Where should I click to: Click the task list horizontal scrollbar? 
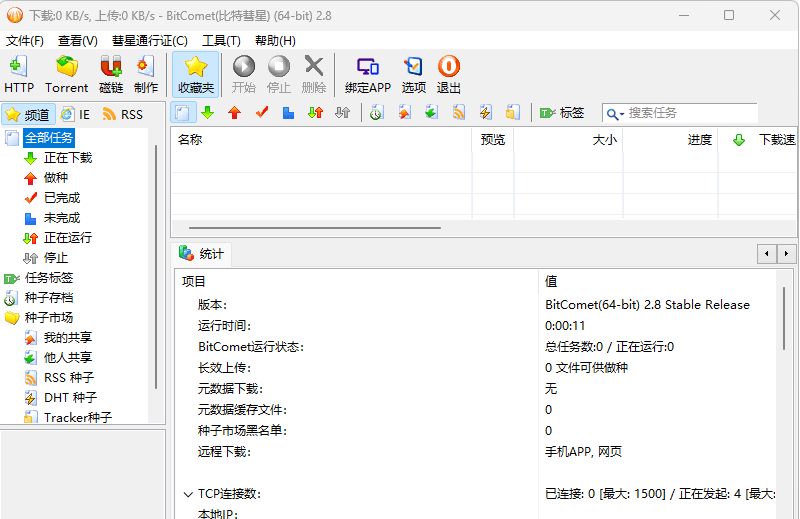(315, 228)
